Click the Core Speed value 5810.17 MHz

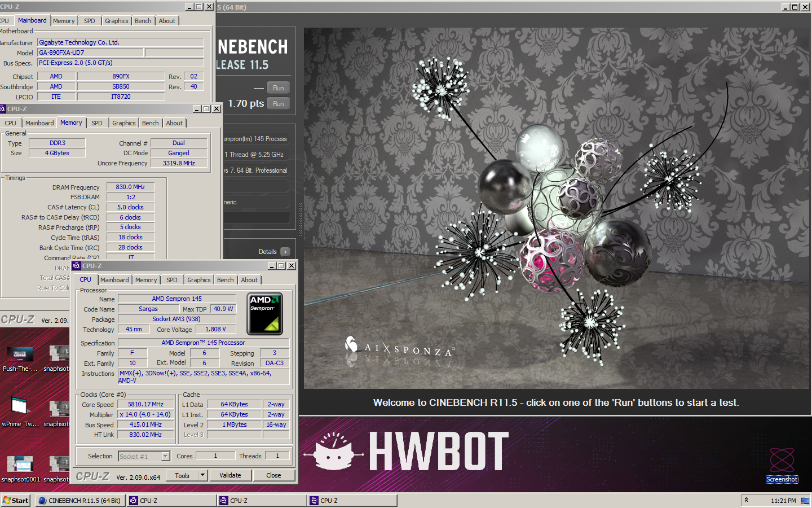(x=145, y=405)
